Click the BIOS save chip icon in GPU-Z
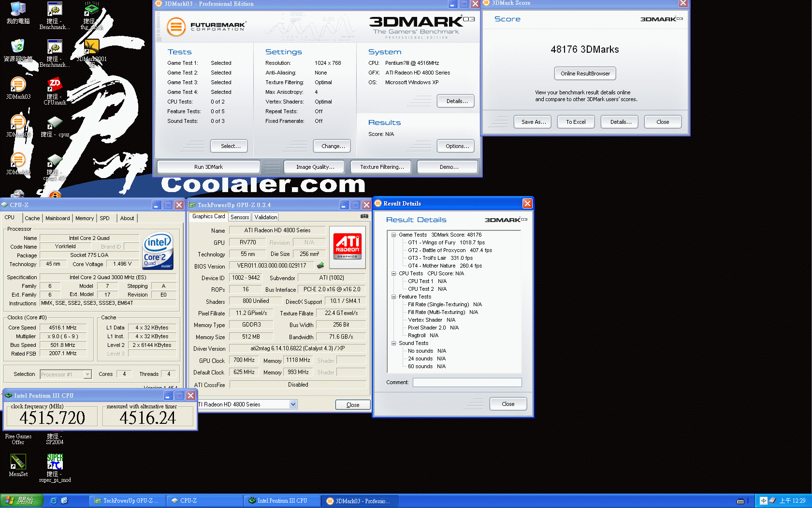Image resolution: width=812 pixels, height=508 pixels. pyautogui.click(x=320, y=266)
